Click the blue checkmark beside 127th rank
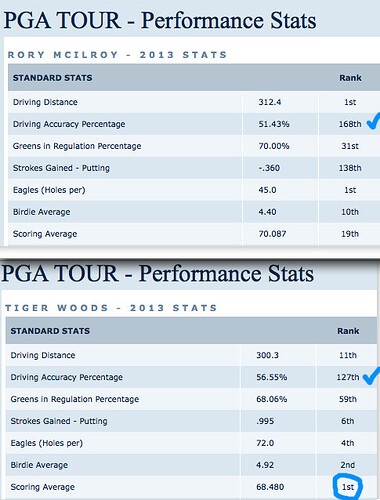 pyautogui.click(x=371, y=376)
